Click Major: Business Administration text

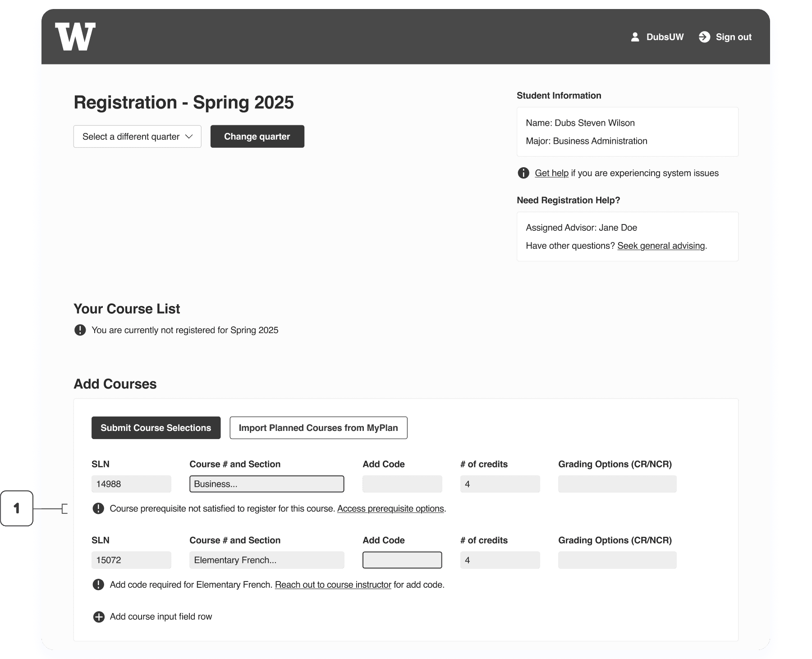pyautogui.click(x=587, y=141)
